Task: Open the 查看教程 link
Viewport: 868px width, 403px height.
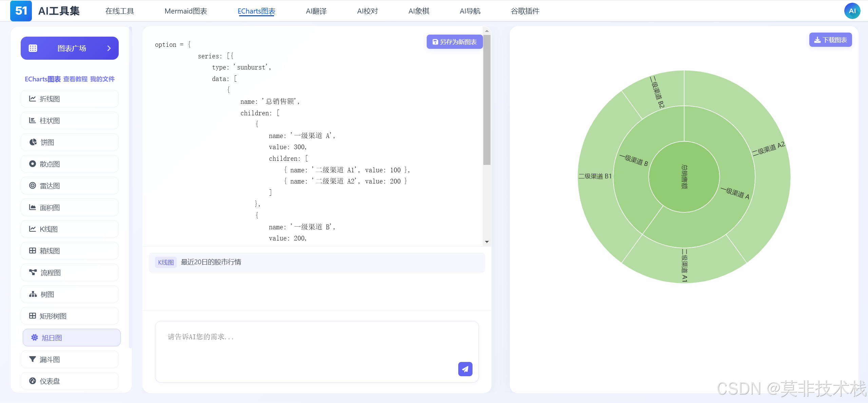Action: (x=75, y=79)
